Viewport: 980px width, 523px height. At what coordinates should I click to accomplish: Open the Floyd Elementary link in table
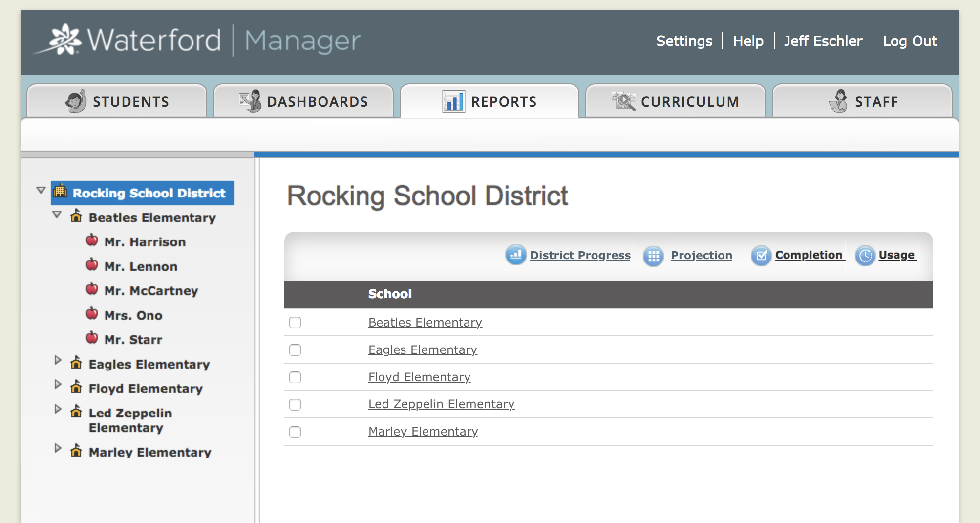pyautogui.click(x=419, y=377)
